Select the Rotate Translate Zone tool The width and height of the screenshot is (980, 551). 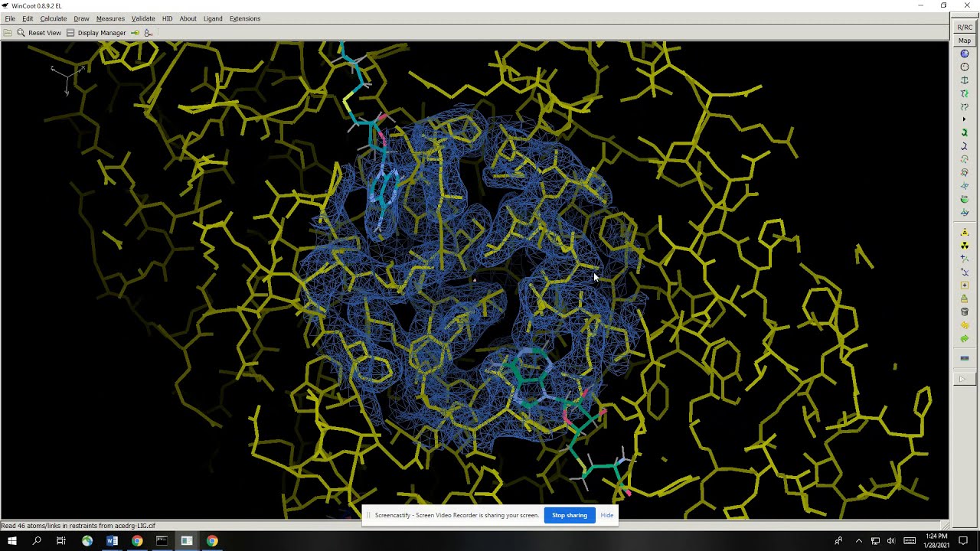click(965, 106)
